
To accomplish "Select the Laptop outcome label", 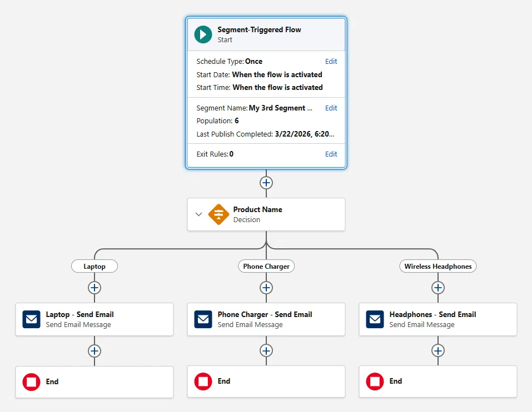I will [x=95, y=267].
